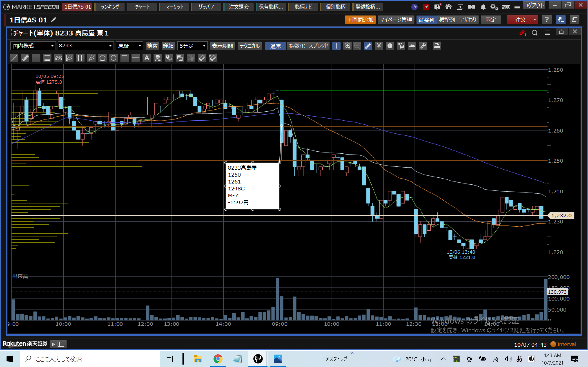Zoom in the chart with magnifier icon
This screenshot has width=588, height=367.
[x=347, y=46]
